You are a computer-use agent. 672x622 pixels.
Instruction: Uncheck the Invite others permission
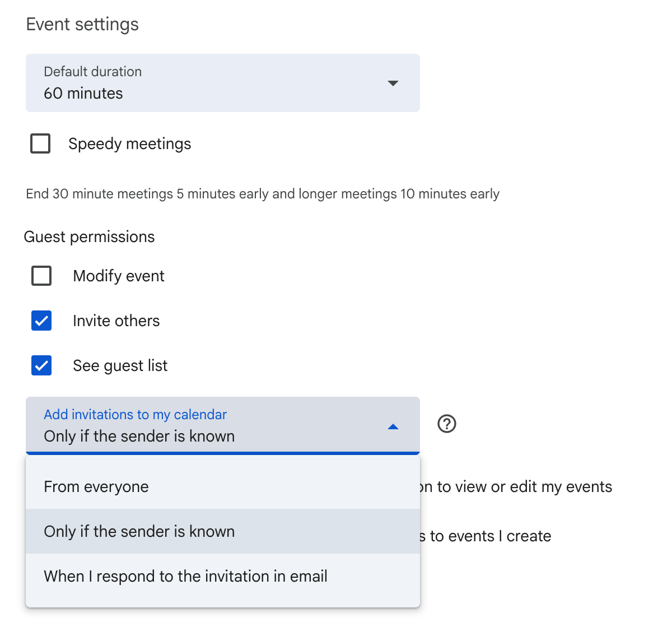(41, 321)
